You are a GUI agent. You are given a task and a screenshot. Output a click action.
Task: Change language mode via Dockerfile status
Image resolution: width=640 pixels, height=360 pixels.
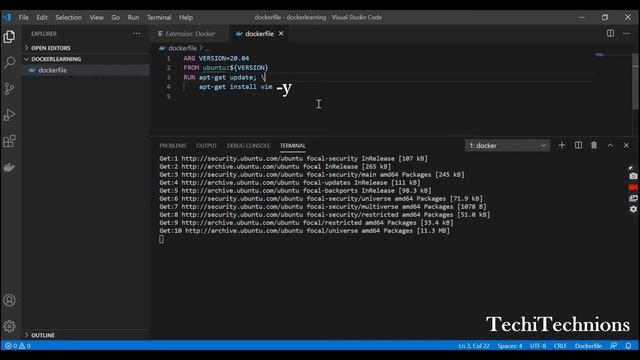point(588,346)
